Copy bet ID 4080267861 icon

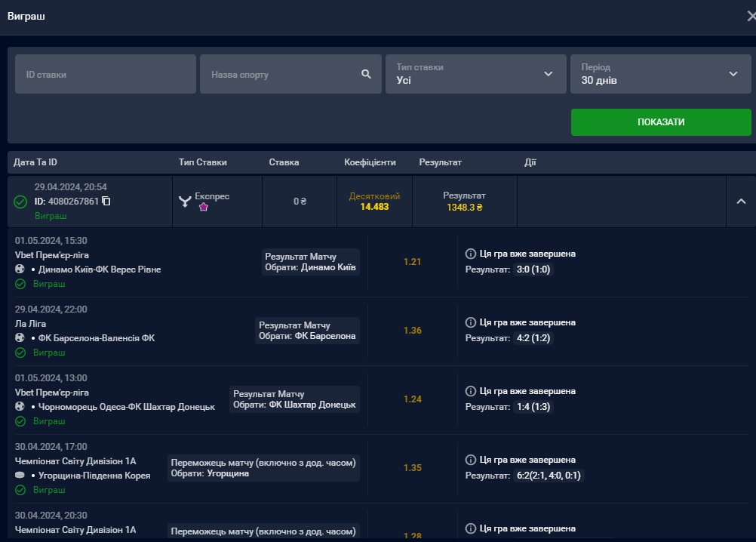pos(106,201)
